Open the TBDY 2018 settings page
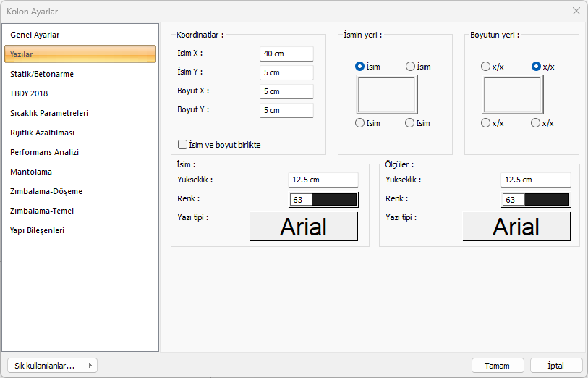Image resolution: width=588 pixels, height=378 pixels. point(29,93)
